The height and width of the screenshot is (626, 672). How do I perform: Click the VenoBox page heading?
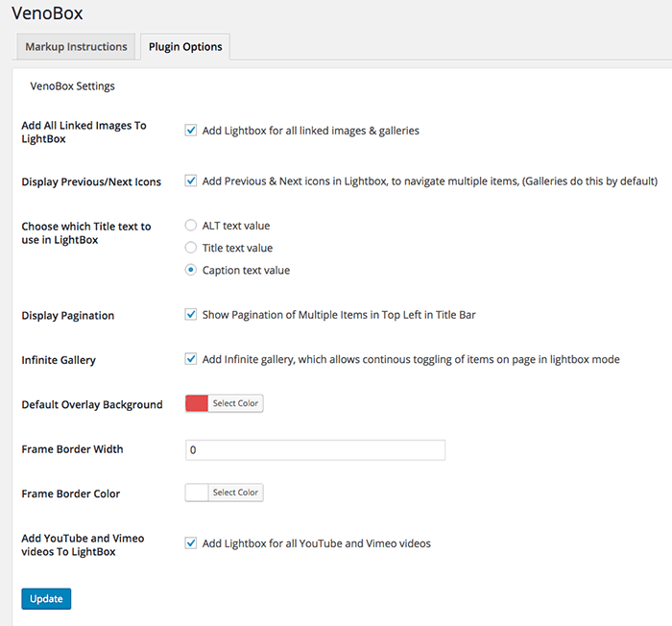48,13
